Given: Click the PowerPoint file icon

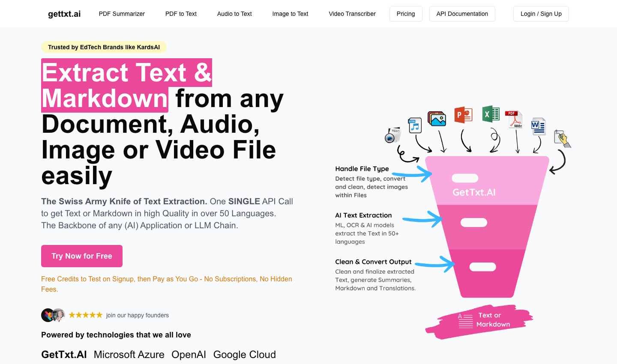Looking at the screenshot, I should pyautogui.click(x=463, y=115).
